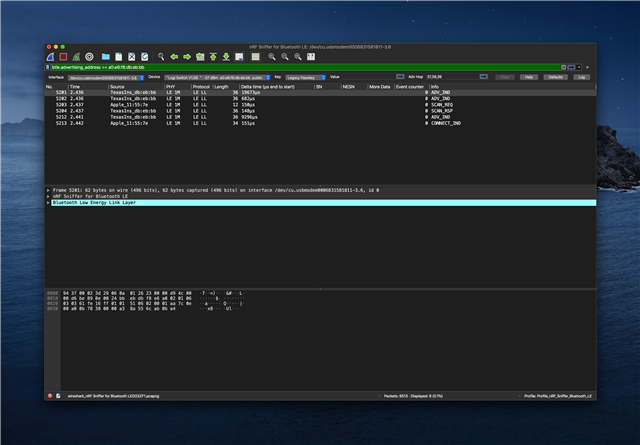Image resolution: width=640 pixels, height=445 pixels.
Task: Sort by the Event counter column header
Action: [x=411, y=87]
